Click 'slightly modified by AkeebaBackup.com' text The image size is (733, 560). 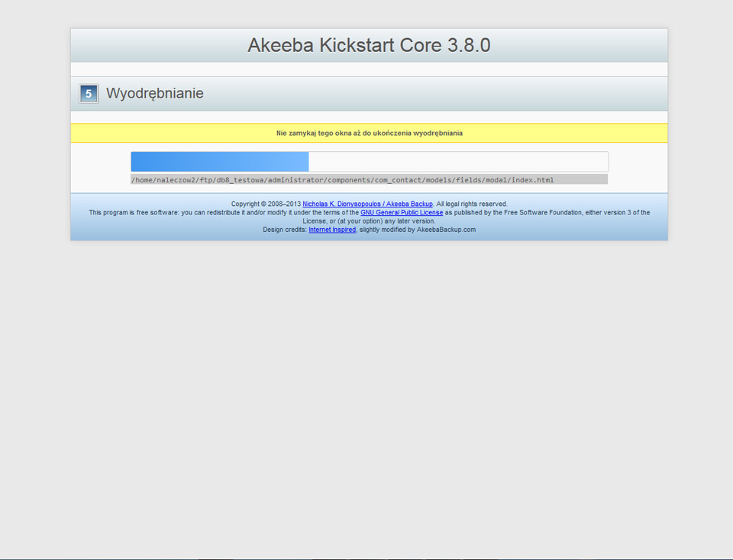[418, 230]
